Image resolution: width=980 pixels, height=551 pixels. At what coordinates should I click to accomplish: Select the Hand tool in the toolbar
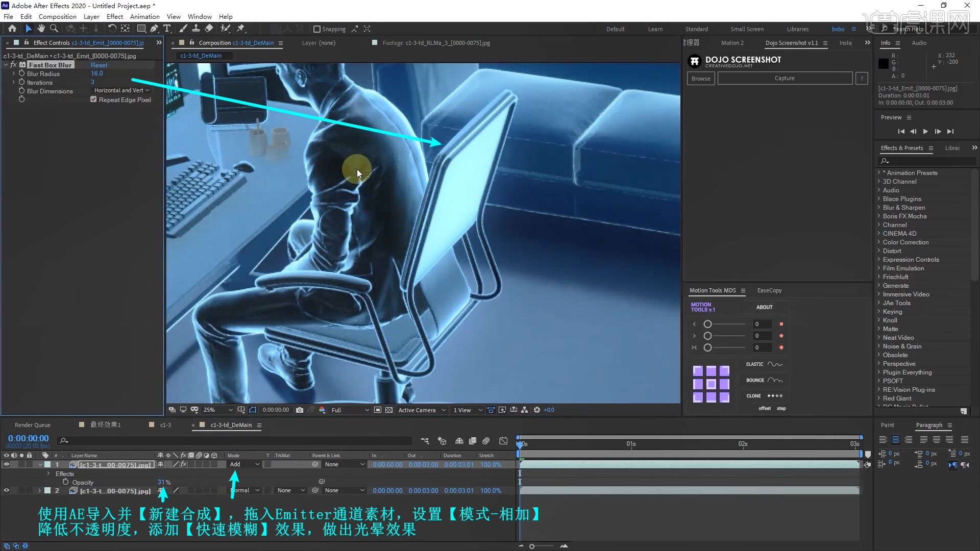(41, 29)
